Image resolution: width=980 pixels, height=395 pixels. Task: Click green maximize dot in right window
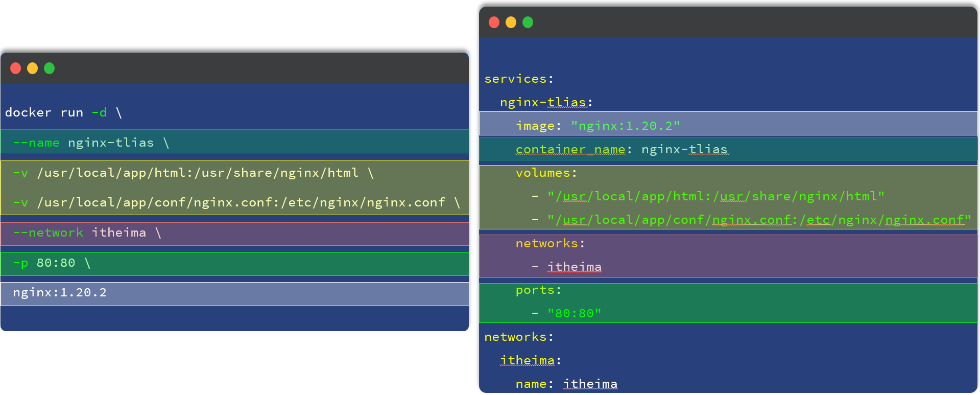point(528,22)
